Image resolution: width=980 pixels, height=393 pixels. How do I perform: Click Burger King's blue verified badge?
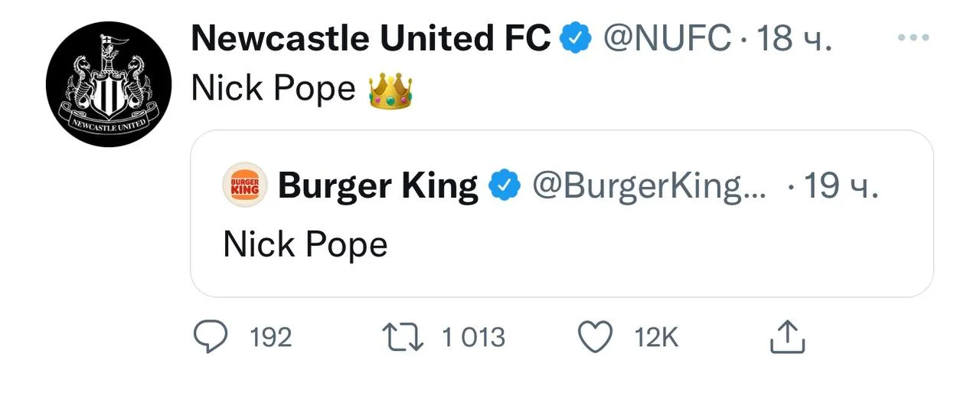pyautogui.click(x=505, y=185)
